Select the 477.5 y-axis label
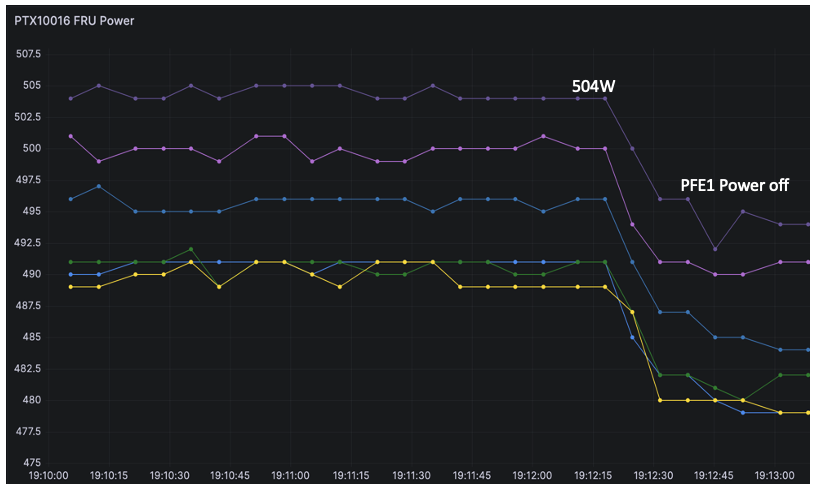This screenshot has height=491, width=816. (28, 432)
